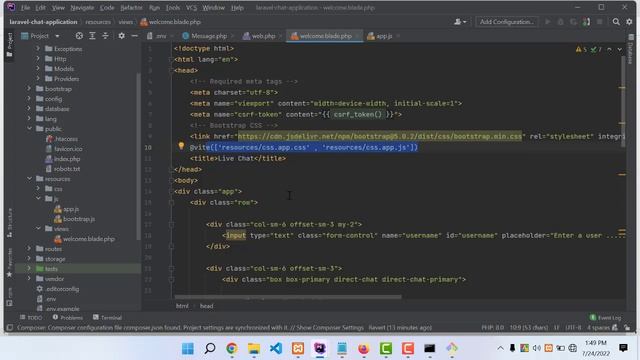
Task: Click the html breadcrumb
Action: click(x=182, y=306)
